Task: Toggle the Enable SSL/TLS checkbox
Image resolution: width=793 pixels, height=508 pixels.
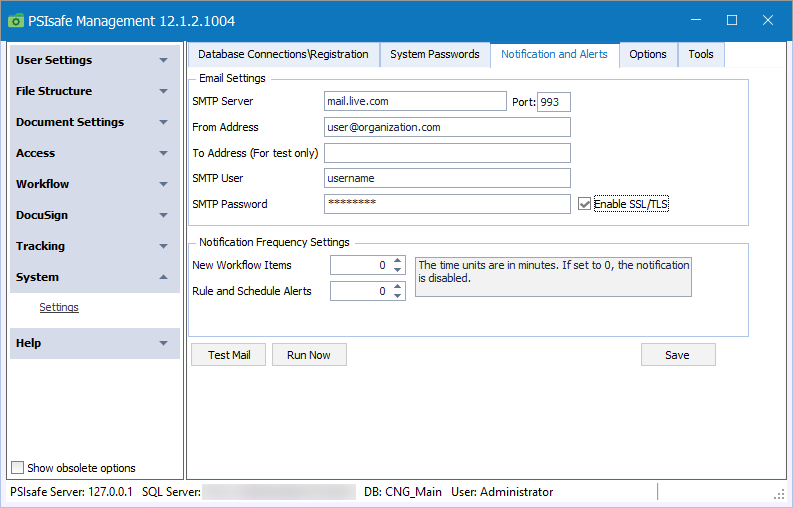Action: pyautogui.click(x=584, y=204)
